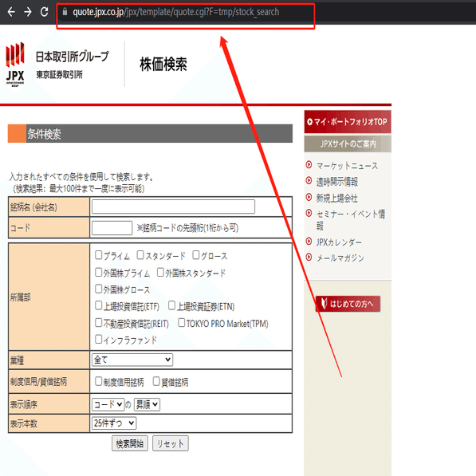Image resolution: width=476 pixels, height=476 pixels.
Task: Click the リセット button
Action: [x=171, y=443]
